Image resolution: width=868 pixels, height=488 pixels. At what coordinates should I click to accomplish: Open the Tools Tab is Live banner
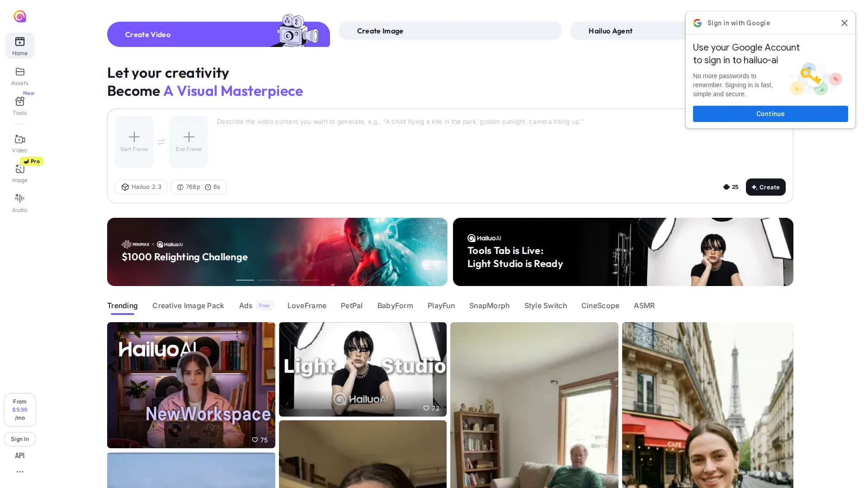pyautogui.click(x=623, y=252)
